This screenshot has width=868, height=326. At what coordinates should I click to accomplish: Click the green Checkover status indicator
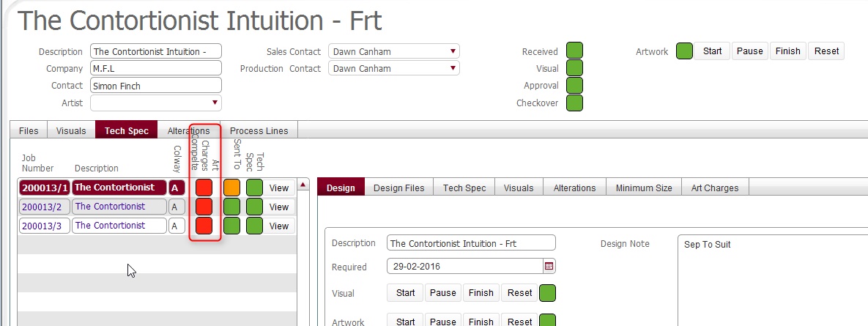point(574,103)
